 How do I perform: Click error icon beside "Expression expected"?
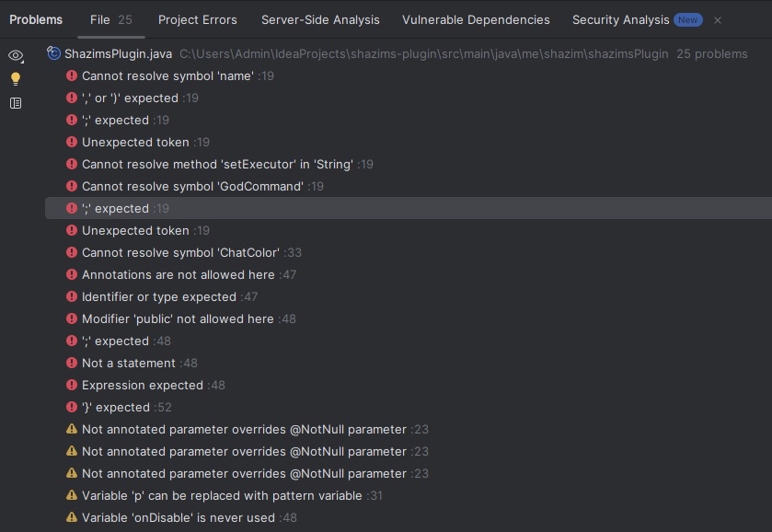[x=72, y=385]
